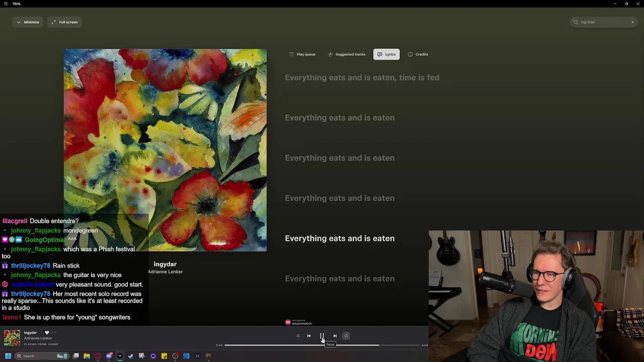
Task: Open Opera browser from taskbar
Action: (x=98, y=356)
